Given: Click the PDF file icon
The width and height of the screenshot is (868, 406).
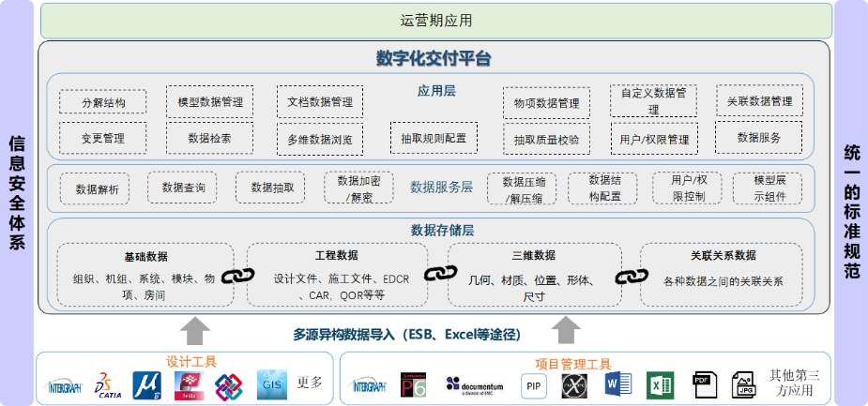Looking at the screenshot, I should coord(704,385).
